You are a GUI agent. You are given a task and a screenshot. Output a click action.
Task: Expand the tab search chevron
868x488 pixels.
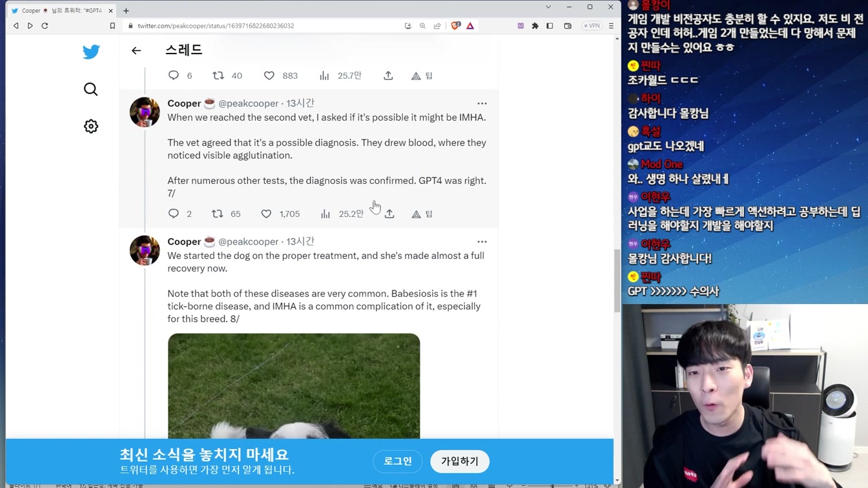(548, 7)
